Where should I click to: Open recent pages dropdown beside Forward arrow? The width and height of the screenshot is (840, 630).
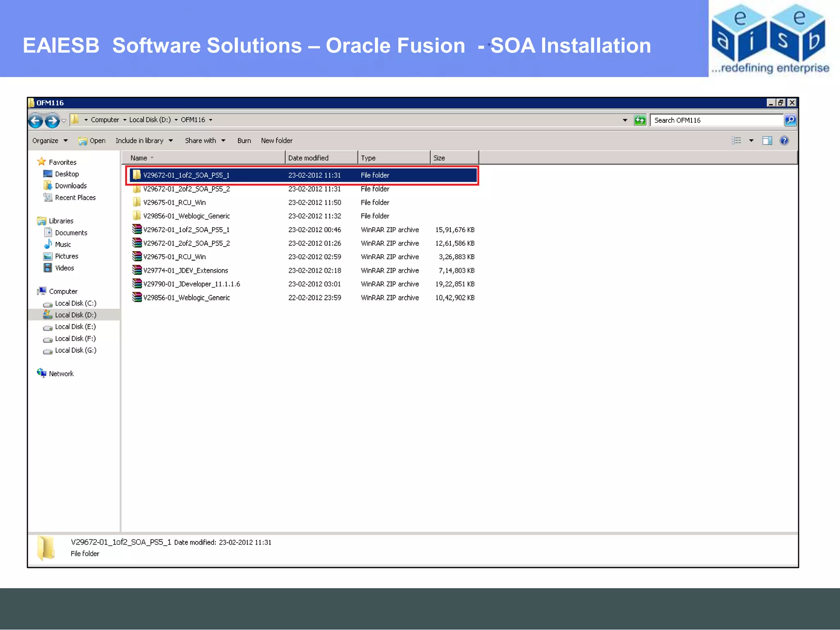64,121
